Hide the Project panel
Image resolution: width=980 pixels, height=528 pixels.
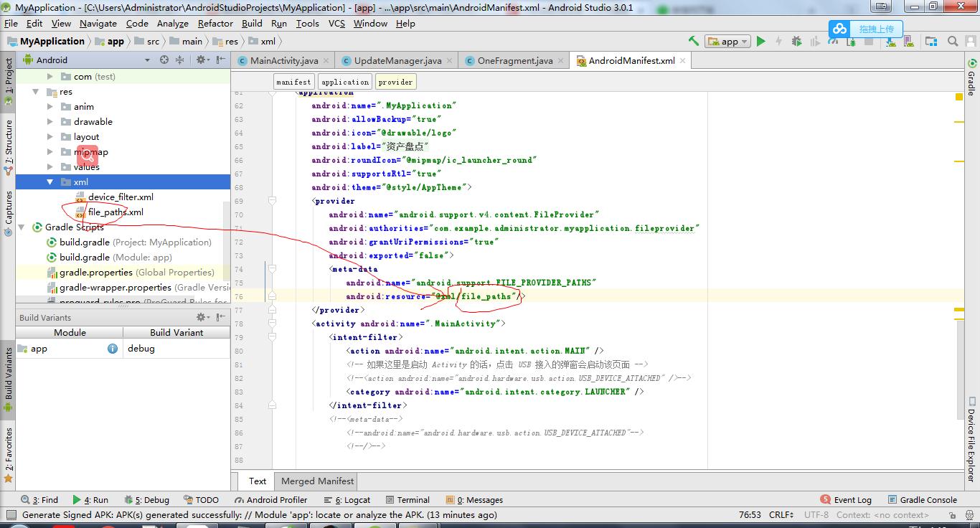[x=220, y=60]
